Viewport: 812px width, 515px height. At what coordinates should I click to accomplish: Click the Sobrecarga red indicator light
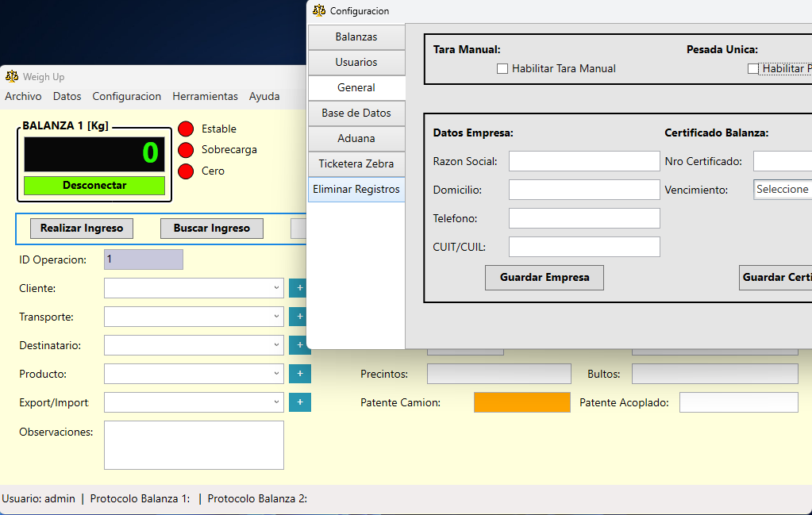[186, 150]
